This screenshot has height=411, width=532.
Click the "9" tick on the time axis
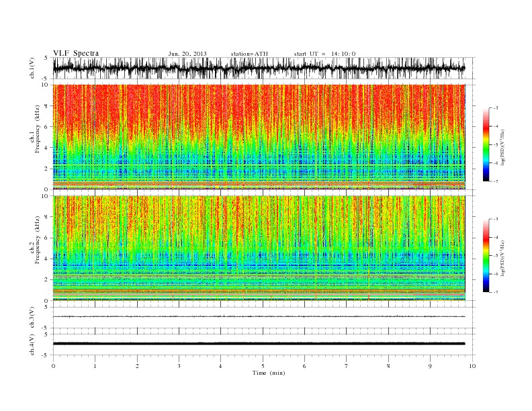tap(430, 366)
